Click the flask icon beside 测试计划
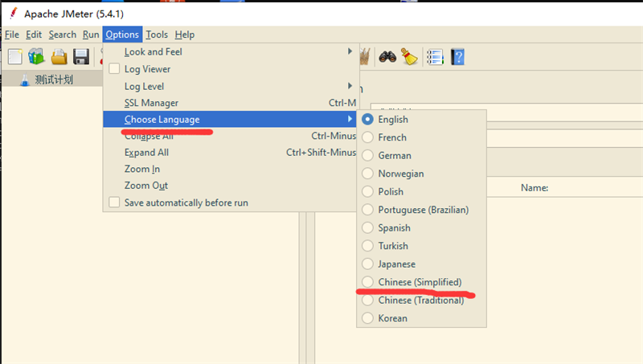Screen dimensions: 643x364 25,80
